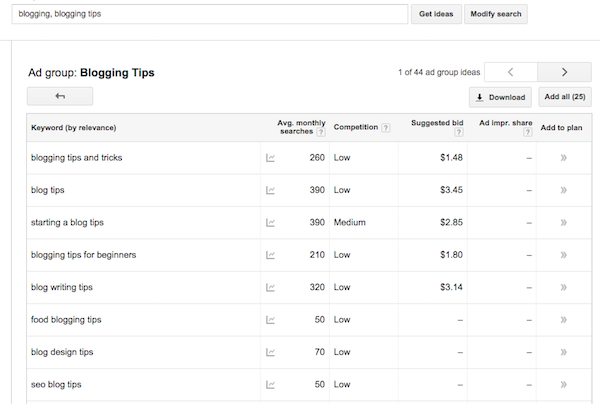Click help icon under Ad impr. share
600x404 pixels.
point(526,133)
